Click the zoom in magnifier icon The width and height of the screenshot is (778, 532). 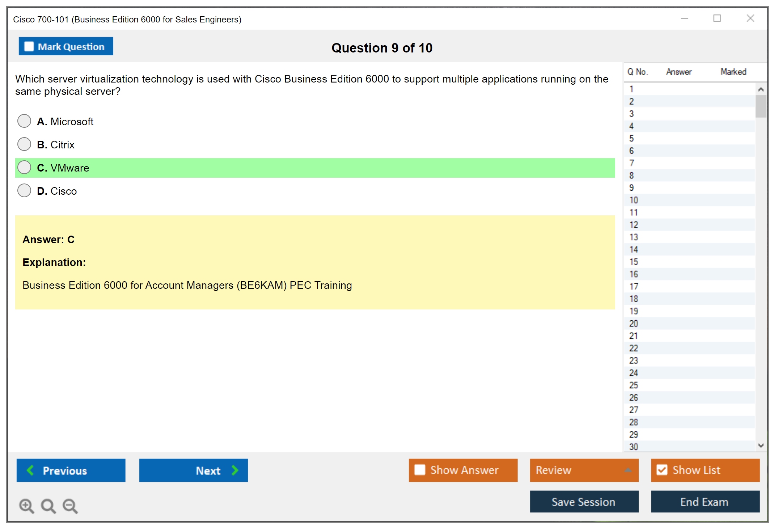click(26, 506)
